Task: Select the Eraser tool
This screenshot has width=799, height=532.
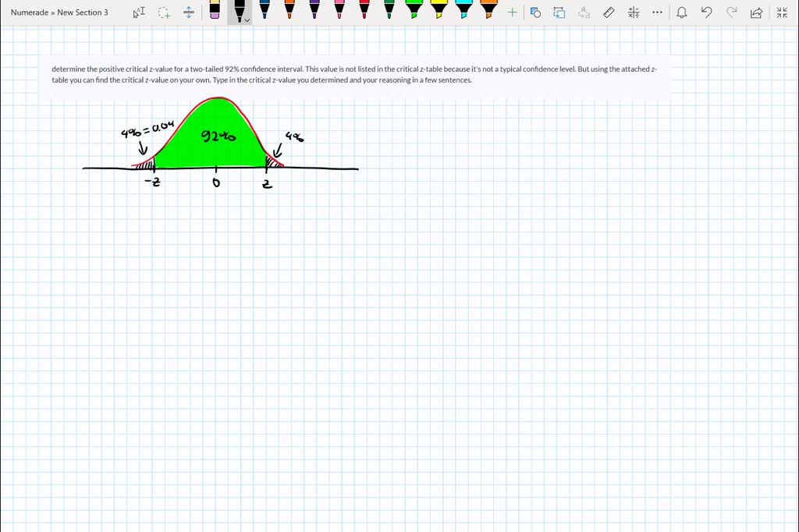Action: (215, 10)
